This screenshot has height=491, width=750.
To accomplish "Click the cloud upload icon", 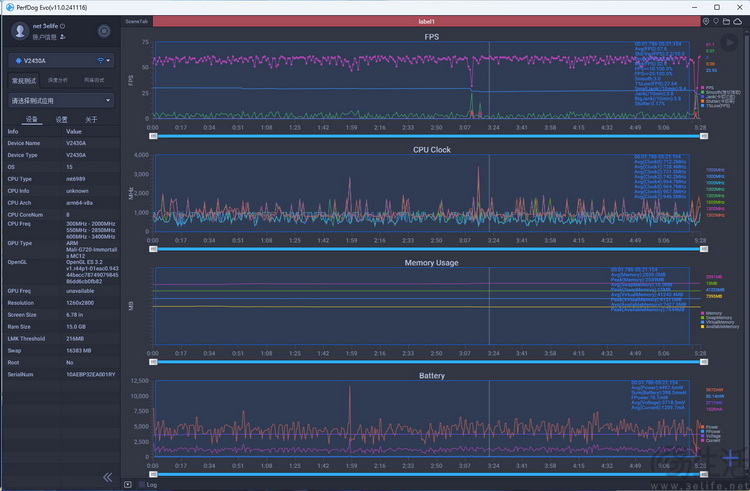I will 738,22.
